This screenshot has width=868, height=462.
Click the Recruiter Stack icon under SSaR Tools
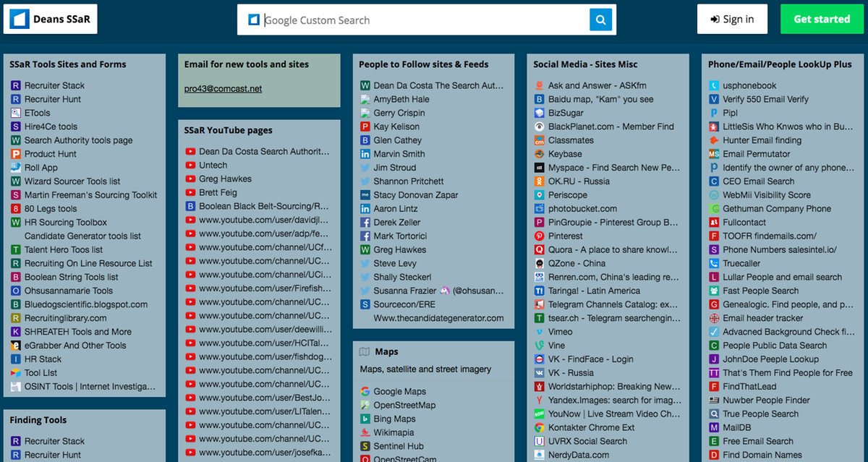click(x=16, y=85)
